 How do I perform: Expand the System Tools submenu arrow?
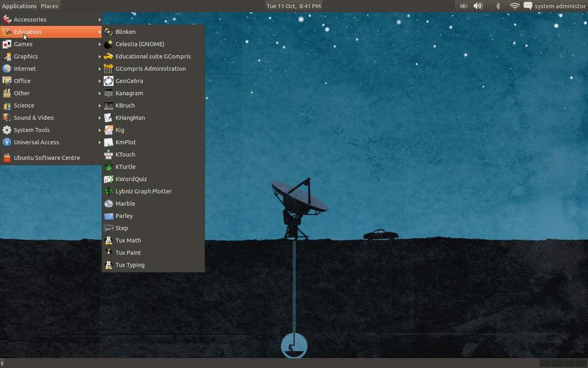pos(100,130)
